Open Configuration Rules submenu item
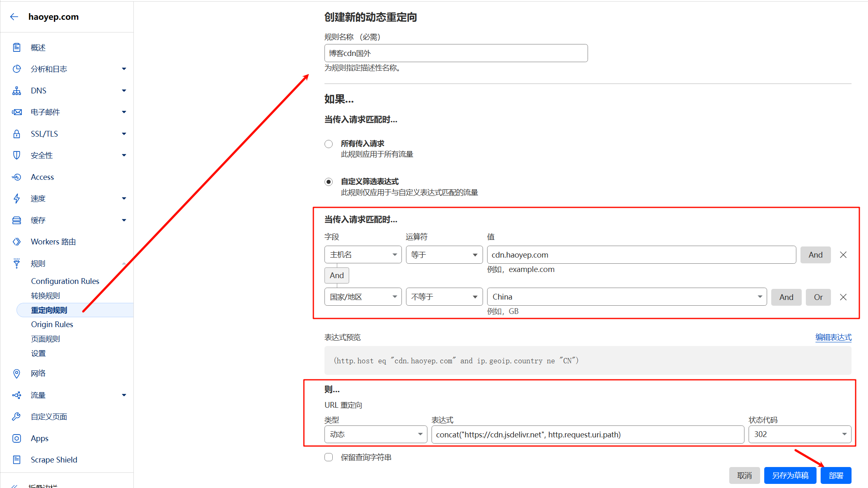 coord(65,281)
